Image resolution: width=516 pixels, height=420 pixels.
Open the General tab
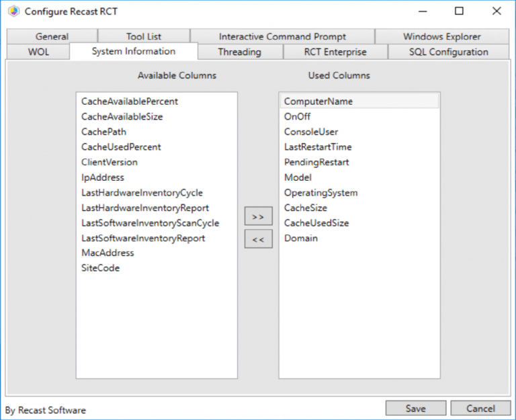52,36
